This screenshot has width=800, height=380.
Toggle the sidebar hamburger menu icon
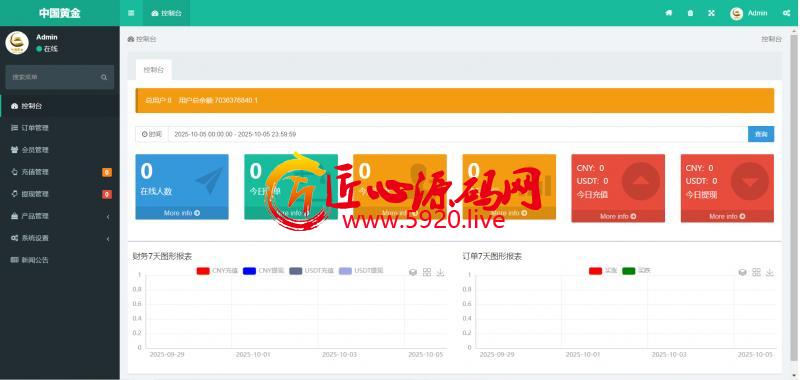click(131, 13)
